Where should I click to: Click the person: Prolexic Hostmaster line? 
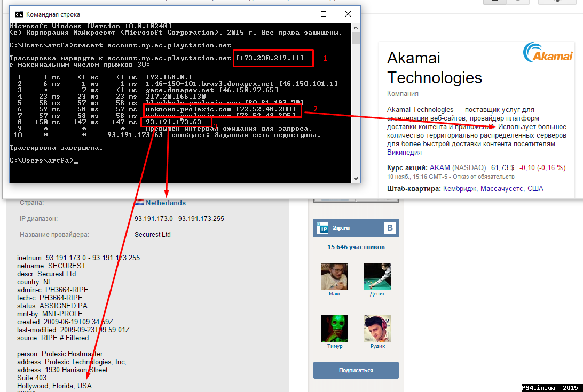pyautogui.click(x=60, y=354)
